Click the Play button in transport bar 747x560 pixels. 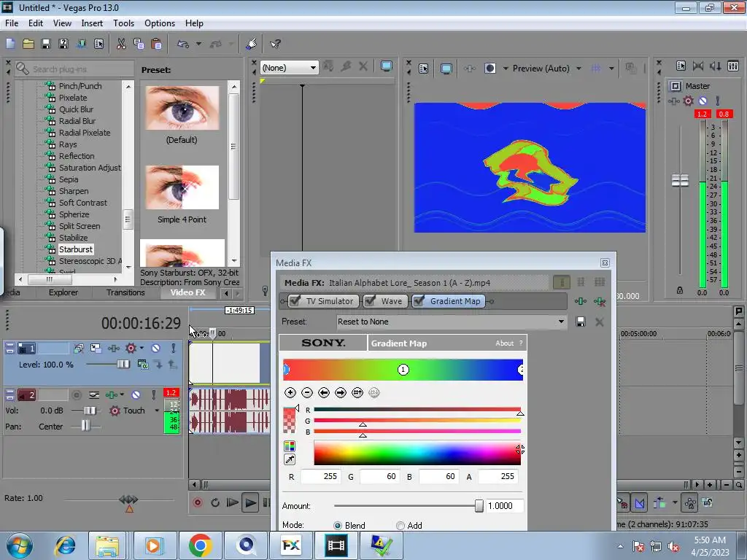tap(249, 502)
